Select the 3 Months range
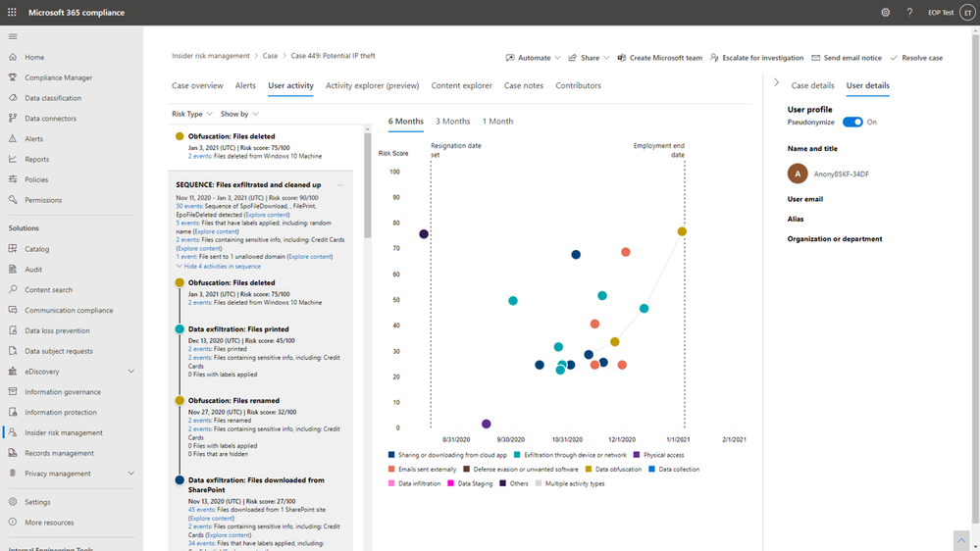The height and width of the screenshot is (551, 980). click(452, 122)
